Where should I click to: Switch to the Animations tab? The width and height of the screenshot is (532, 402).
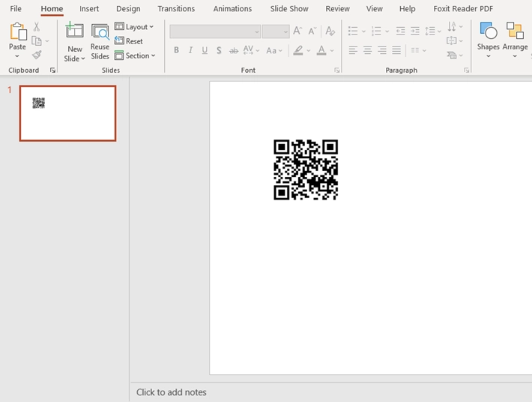232,9
